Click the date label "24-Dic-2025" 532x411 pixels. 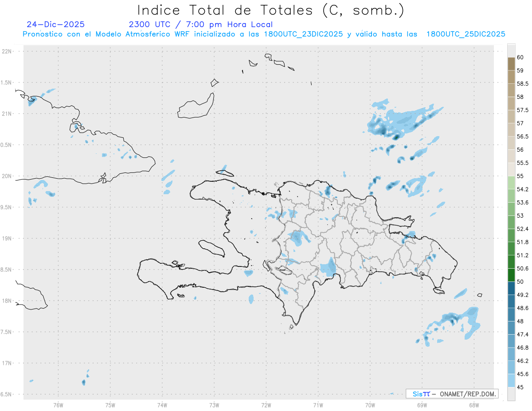point(55,24)
